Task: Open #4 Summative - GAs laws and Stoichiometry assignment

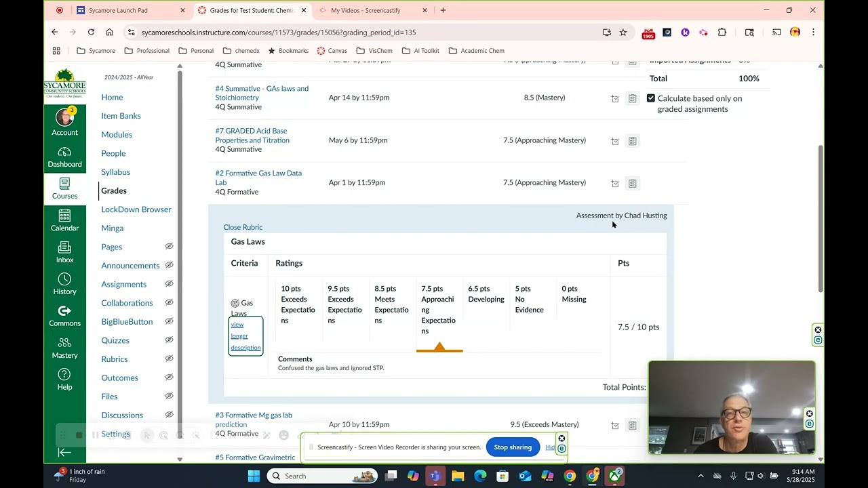Action: point(262,93)
